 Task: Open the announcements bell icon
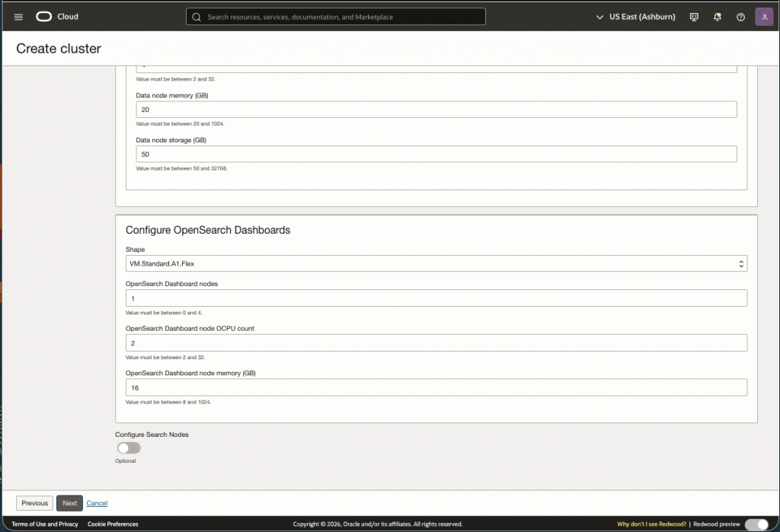tap(718, 17)
